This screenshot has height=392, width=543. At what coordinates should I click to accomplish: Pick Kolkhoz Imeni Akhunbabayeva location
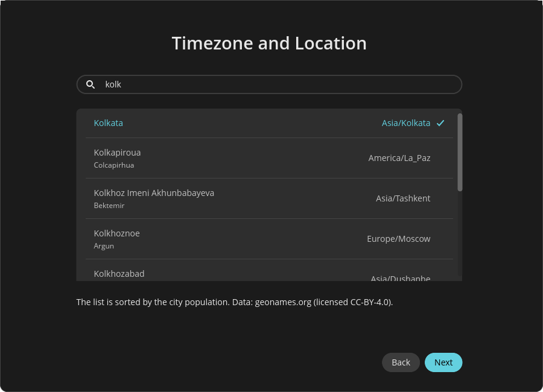click(x=154, y=193)
